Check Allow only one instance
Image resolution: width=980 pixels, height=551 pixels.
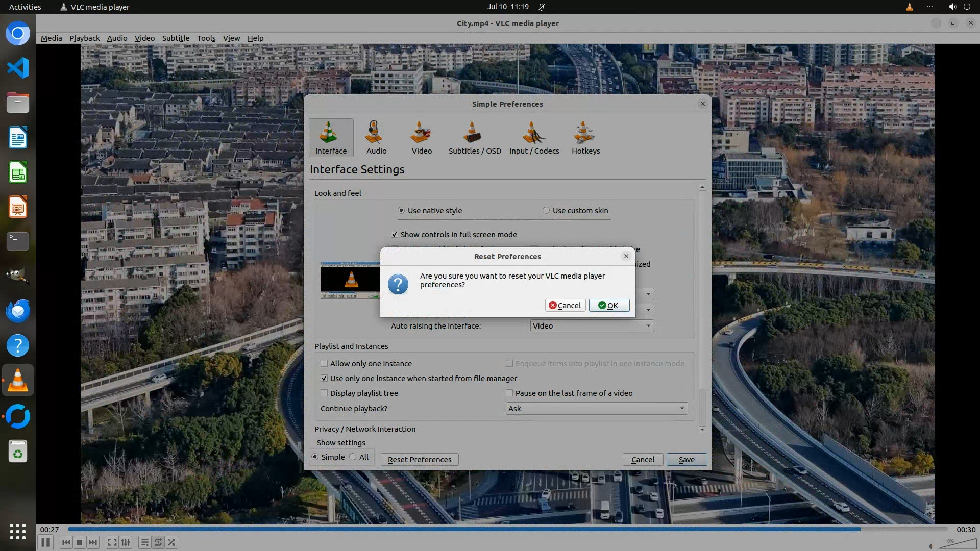(x=324, y=364)
